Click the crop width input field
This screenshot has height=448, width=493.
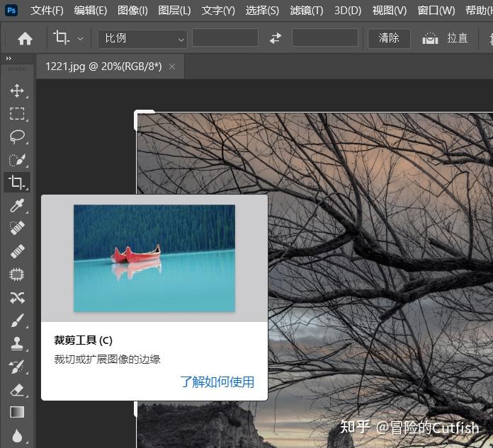point(225,38)
